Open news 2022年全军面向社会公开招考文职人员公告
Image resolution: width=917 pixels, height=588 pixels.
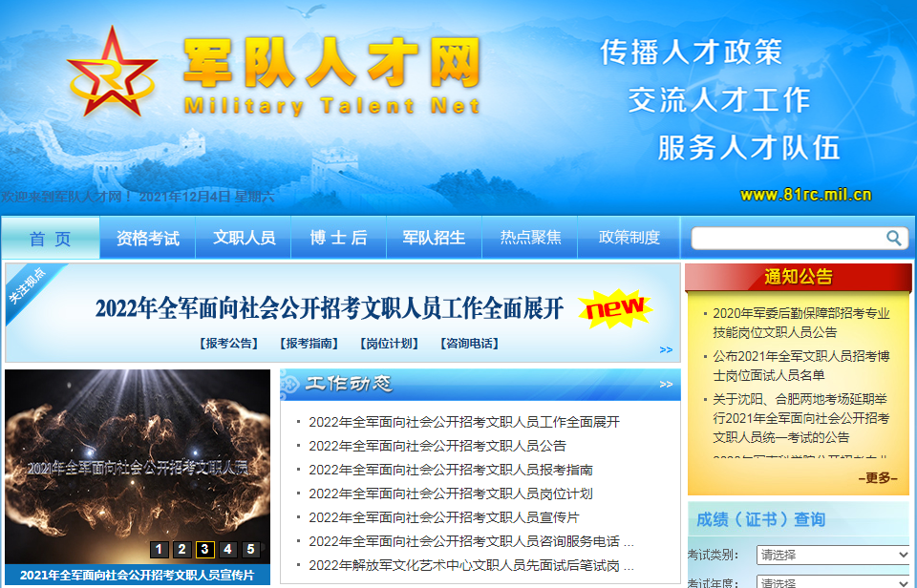tap(437, 446)
